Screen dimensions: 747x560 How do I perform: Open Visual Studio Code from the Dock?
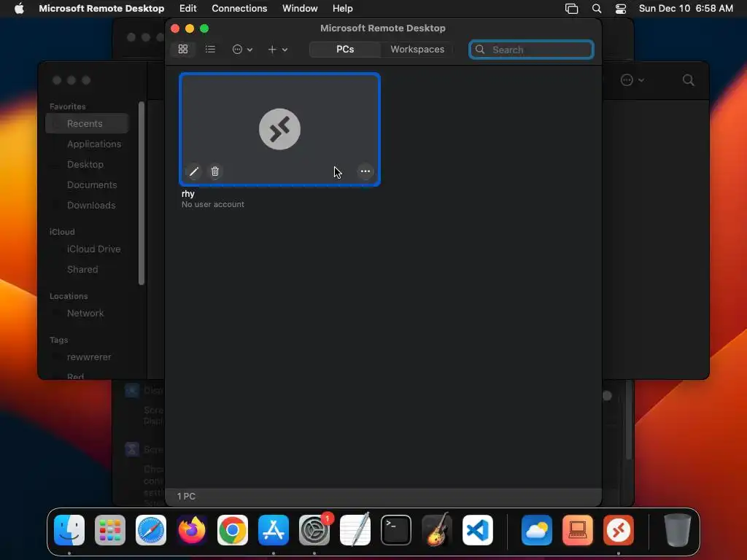pos(478,530)
